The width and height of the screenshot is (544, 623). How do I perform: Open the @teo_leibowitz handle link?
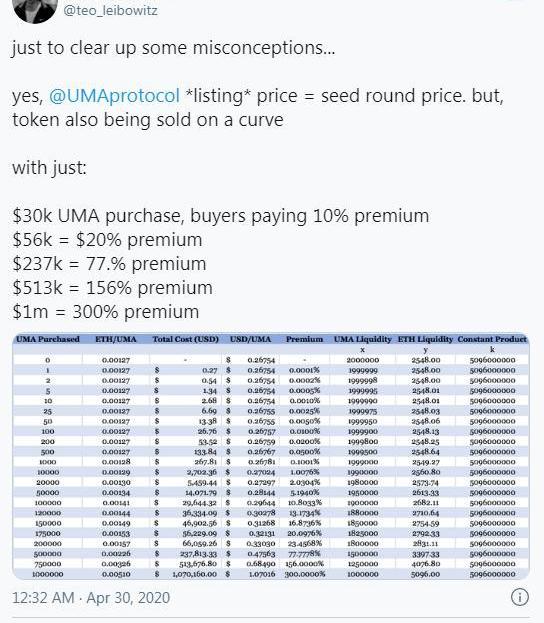110,10
